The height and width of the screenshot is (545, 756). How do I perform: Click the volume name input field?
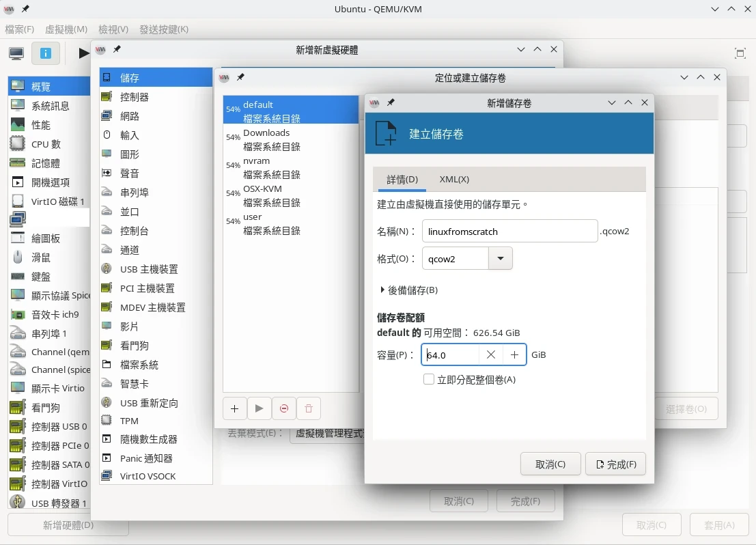tap(509, 231)
